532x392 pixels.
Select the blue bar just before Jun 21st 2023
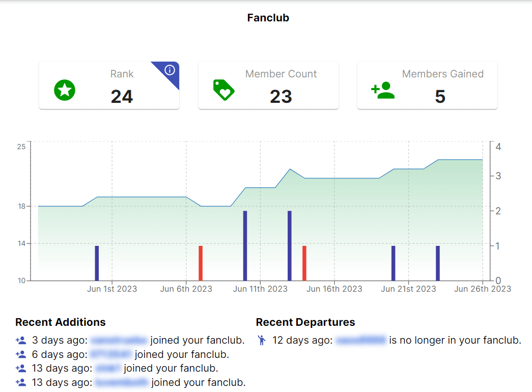coord(393,263)
